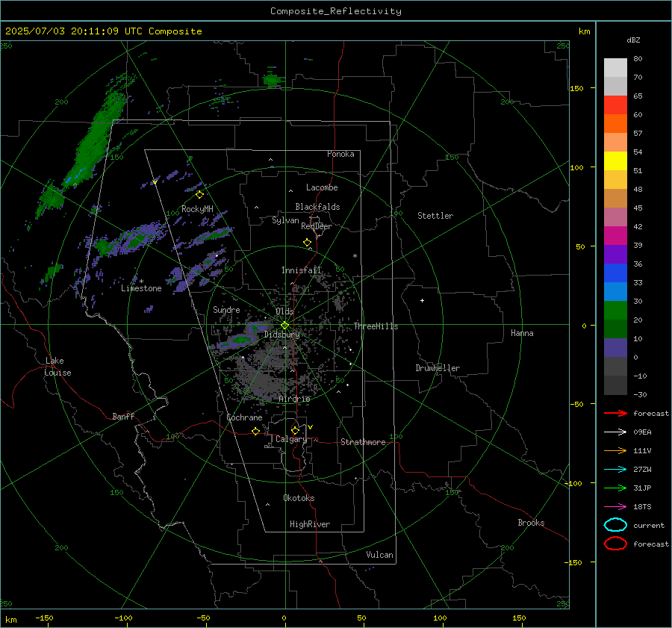
Task: Select the Calgary city label
Action: pos(291,439)
